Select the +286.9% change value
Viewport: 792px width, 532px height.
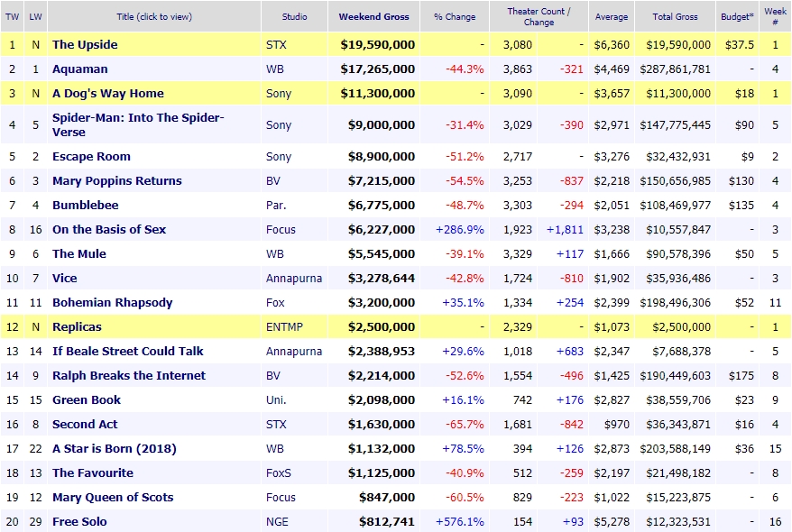460,229
